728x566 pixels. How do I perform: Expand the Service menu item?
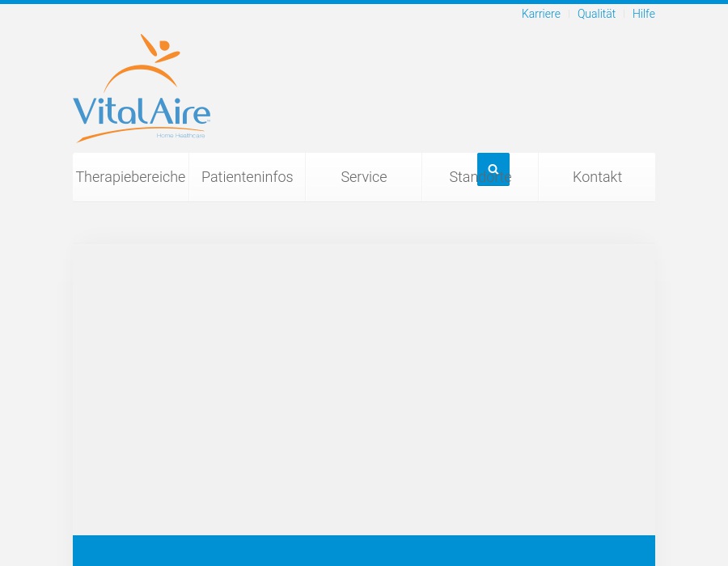363,176
